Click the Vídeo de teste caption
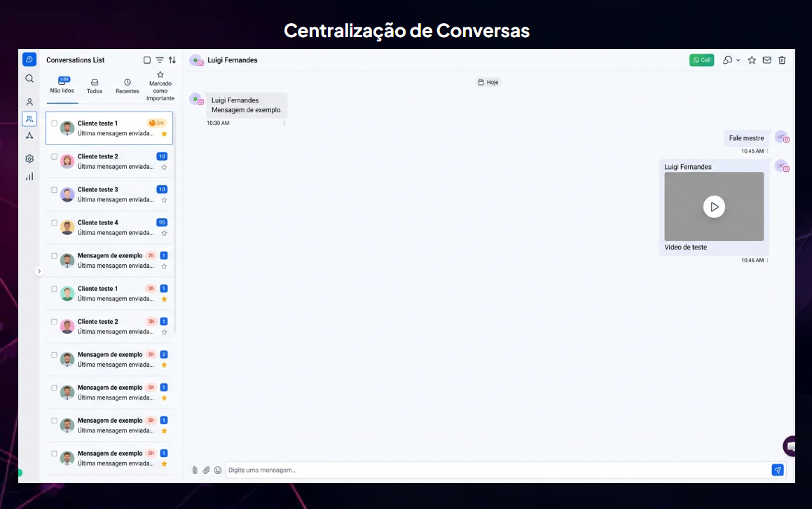 pos(686,247)
